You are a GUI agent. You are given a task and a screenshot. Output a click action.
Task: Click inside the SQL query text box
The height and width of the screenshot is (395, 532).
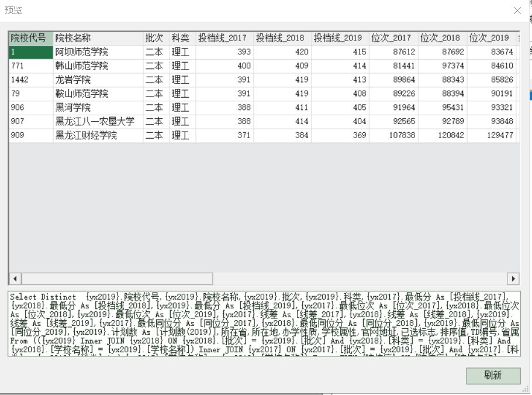(264, 324)
